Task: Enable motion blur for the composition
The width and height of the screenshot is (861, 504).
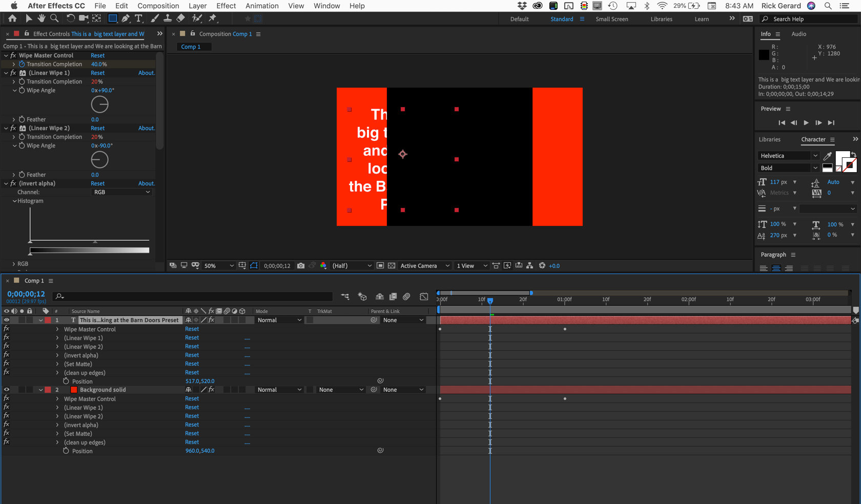Action: (407, 297)
